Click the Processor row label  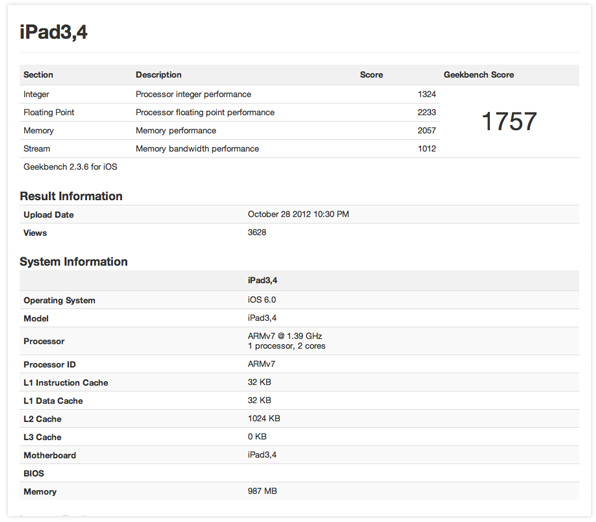(44, 341)
